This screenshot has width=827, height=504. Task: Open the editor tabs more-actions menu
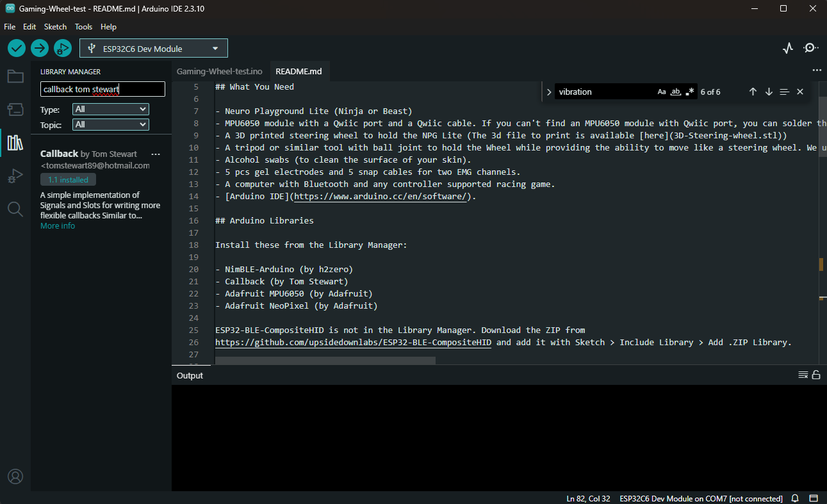[816, 70]
